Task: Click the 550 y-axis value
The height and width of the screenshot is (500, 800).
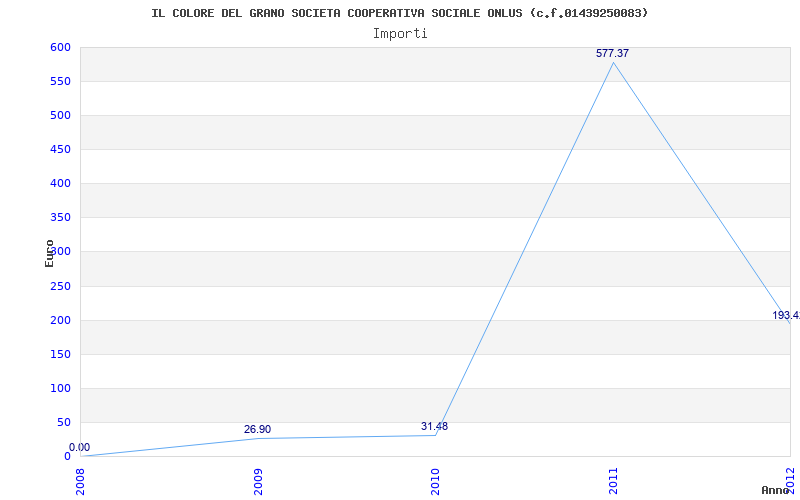Action: pos(60,82)
